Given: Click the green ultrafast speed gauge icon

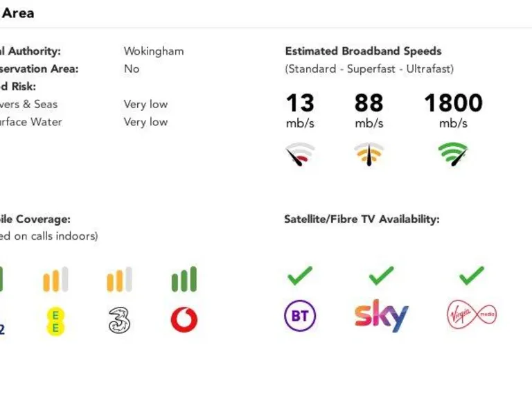Looking at the screenshot, I should tap(453, 153).
